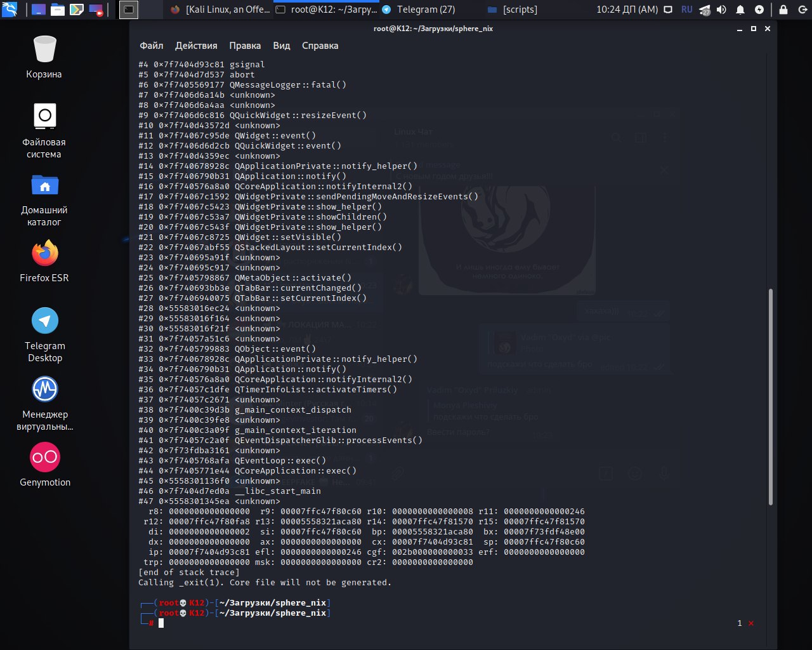Viewport: 812px width, 650px height.
Task: Switch to the Firefox Kali Linux taskbar window
Action: click(x=220, y=10)
